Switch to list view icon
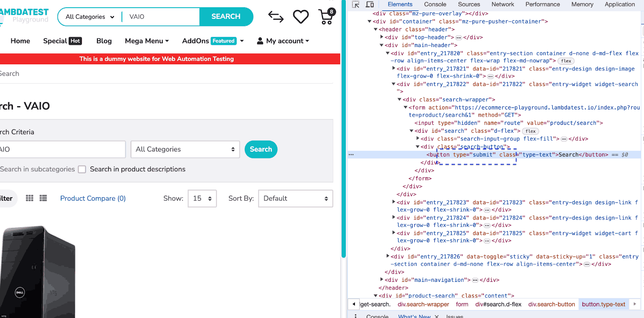This screenshot has height=318, width=644. point(43,198)
